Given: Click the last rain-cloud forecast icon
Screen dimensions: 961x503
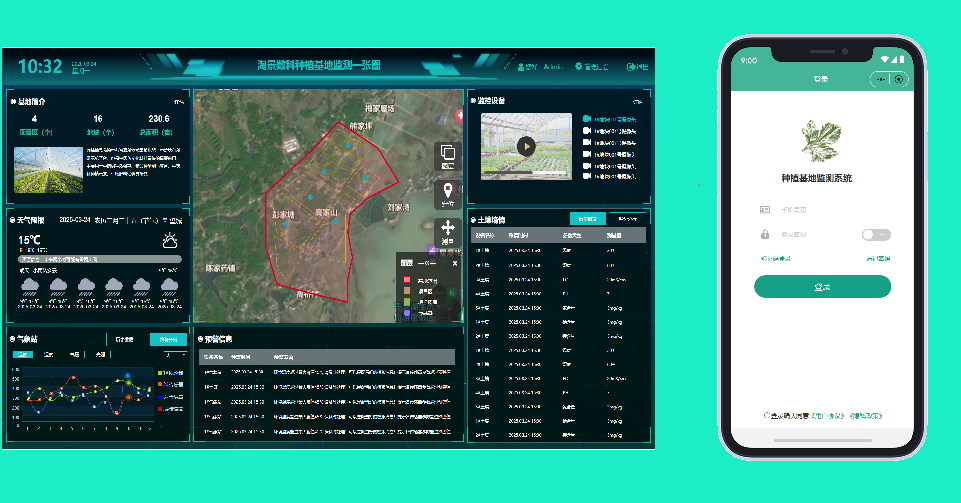Looking at the screenshot, I should (169, 286).
